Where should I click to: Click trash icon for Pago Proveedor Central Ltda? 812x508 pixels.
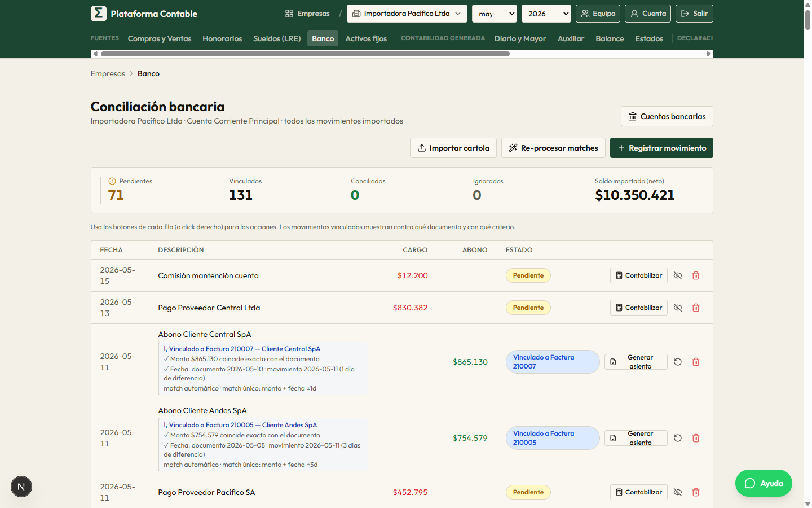pyautogui.click(x=696, y=308)
